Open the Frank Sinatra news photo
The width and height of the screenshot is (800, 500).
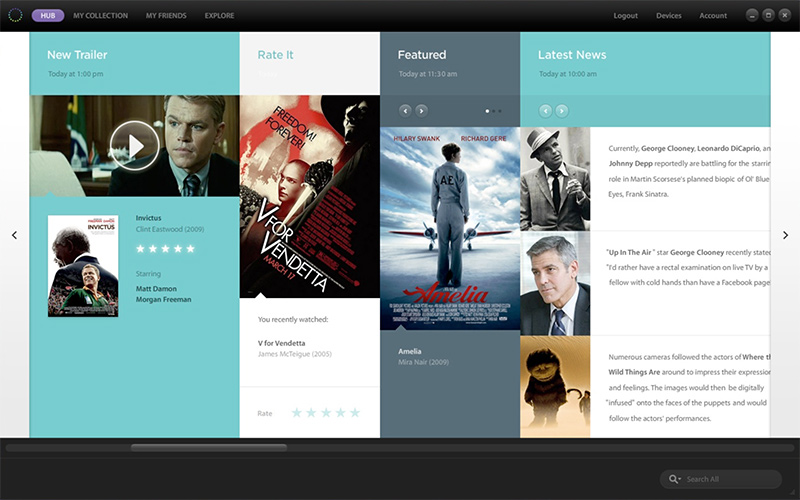click(555, 179)
